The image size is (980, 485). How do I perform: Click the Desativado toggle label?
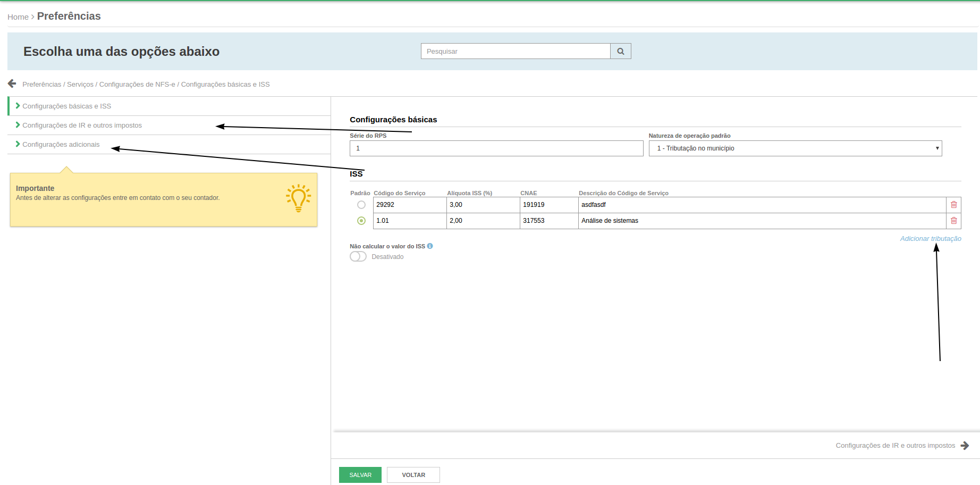[x=387, y=257]
